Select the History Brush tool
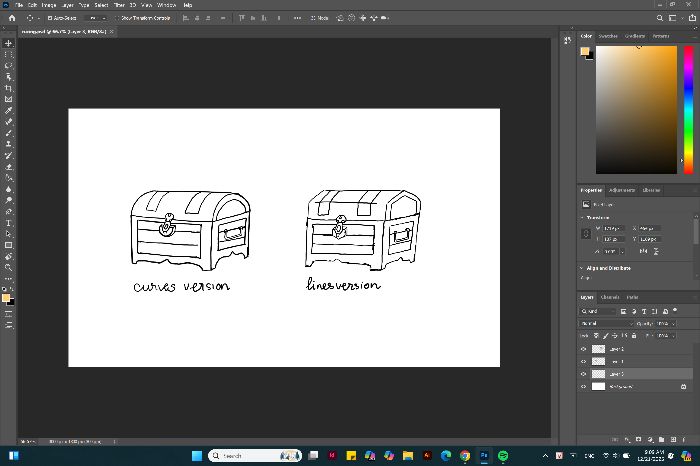The width and height of the screenshot is (700, 466). coord(8,155)
